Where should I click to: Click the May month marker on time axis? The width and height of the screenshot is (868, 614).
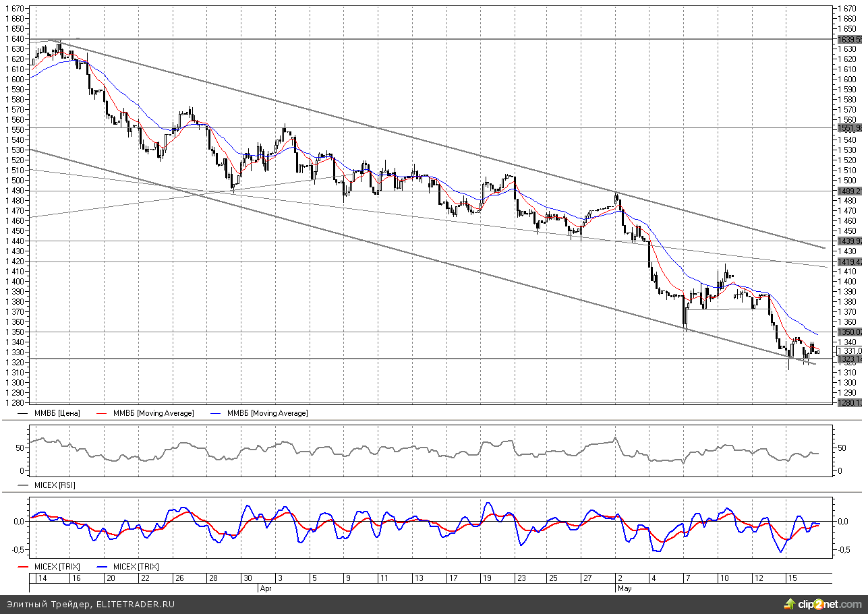[x=624, y=588]
